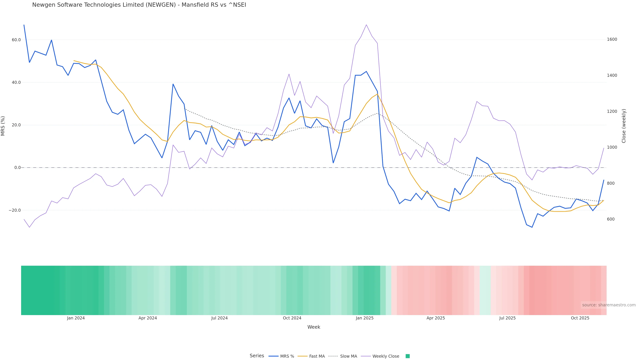The image size is (644, 362).
Task: Hide the Fast MA legend series
Action: tap(317, 356)
